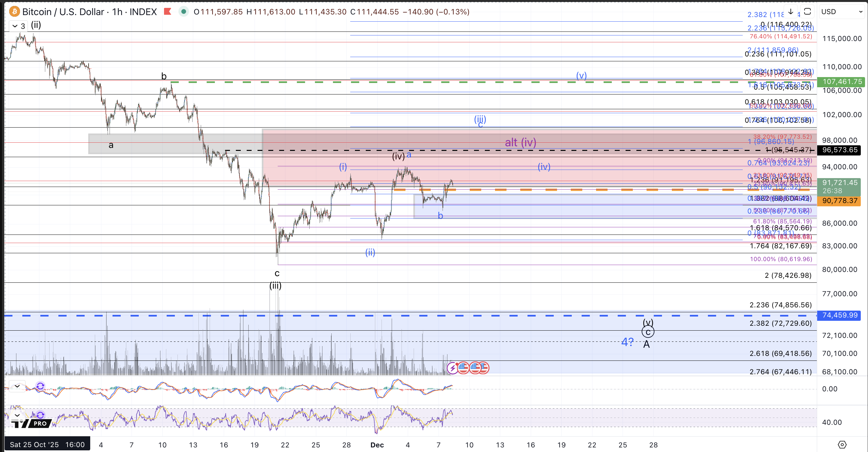Click the blue 74,459.99 price axis label

point(839,315)
